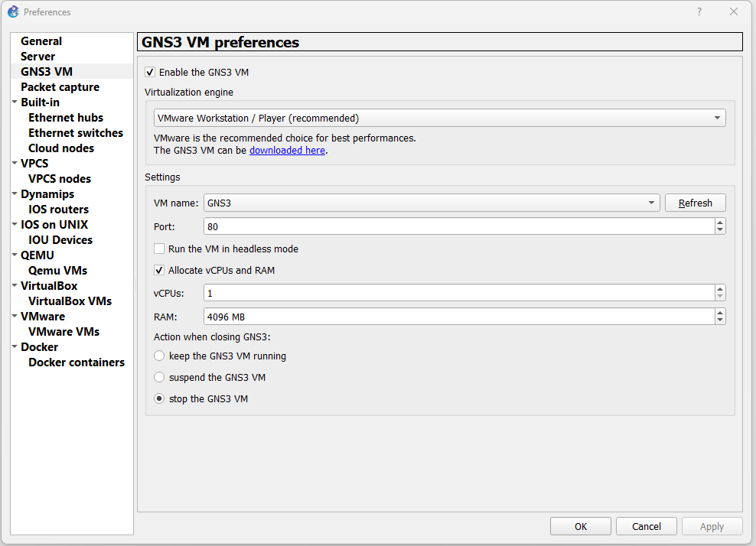This screenshot has height=546, width=756.
Task: Select keep the GNS3 VM running
Action: (x=159, y=356)
